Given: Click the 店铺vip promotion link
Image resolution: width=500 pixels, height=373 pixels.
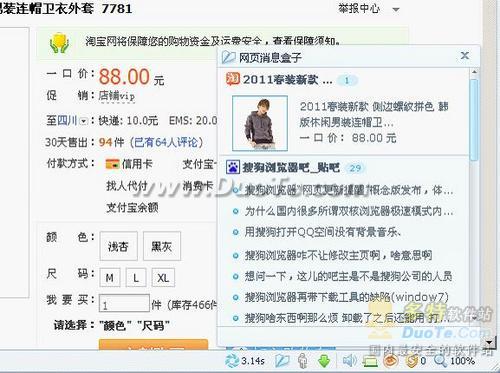Looking at the screenshot, I should click(x=117, y=96).
